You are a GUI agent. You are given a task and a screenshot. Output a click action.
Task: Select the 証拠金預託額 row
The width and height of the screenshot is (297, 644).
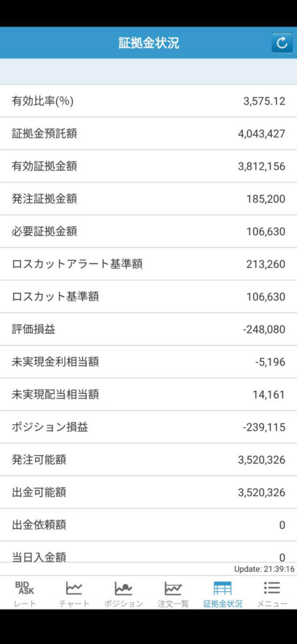pos(148,133)
